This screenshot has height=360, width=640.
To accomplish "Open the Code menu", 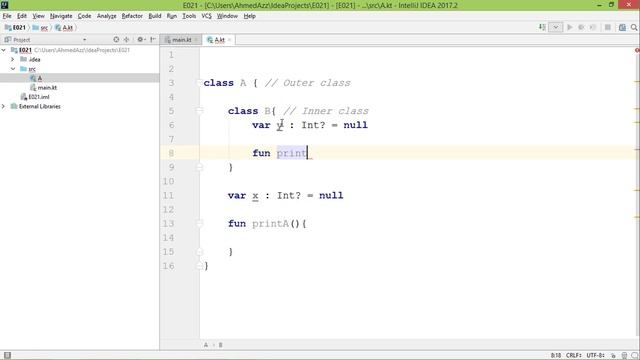I will tap(84, 16).
